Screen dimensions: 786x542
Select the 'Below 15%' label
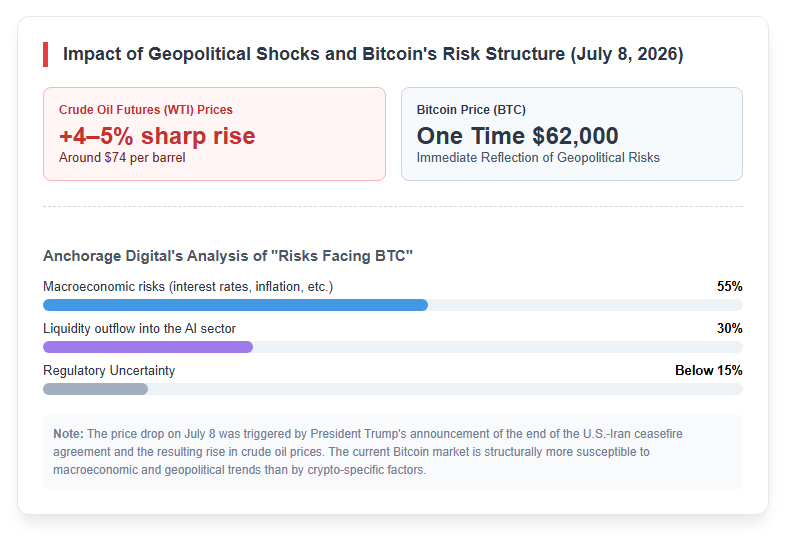tap(709, 371)
